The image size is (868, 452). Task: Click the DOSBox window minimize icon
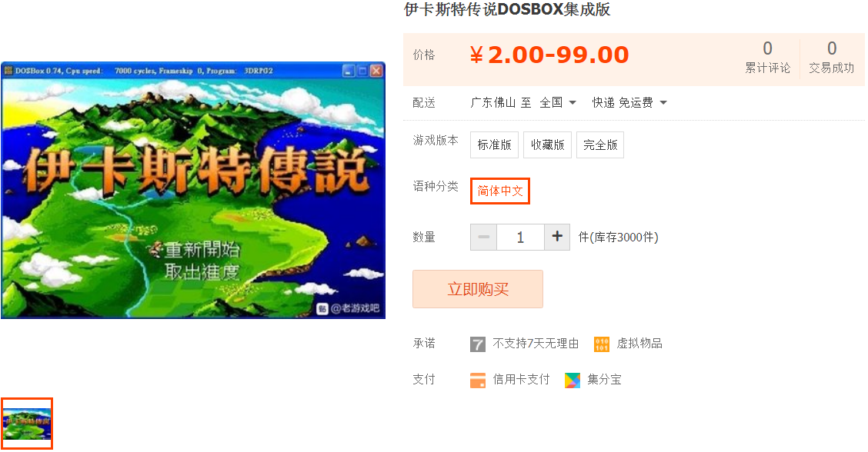pos(348,71)
